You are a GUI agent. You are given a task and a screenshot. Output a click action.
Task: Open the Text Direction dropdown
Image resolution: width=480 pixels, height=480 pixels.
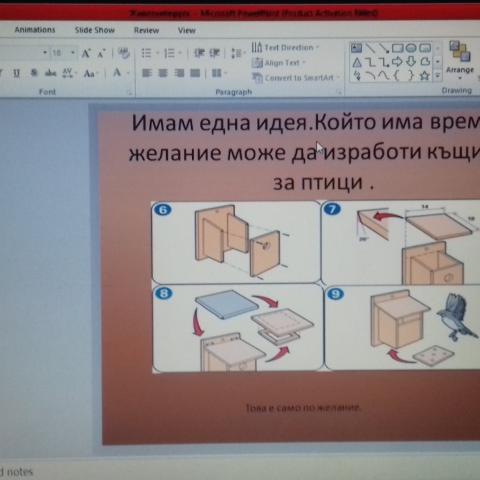coord(285,47)
